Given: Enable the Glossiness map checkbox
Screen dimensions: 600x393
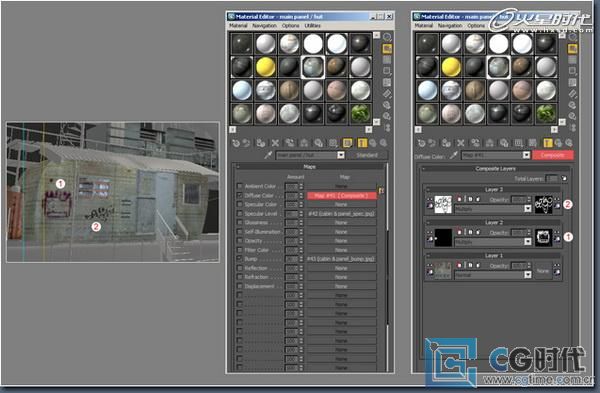Looking at the screenshot, I should pos(240,223).
